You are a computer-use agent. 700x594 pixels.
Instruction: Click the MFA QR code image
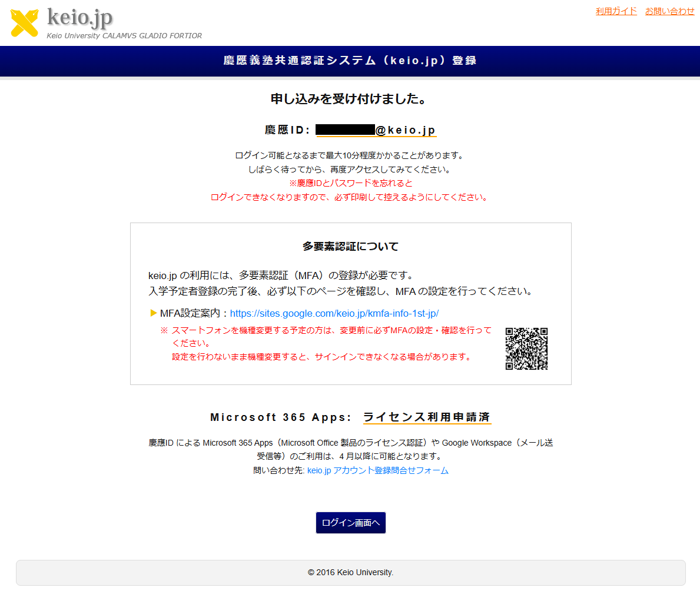pos(526,349)
